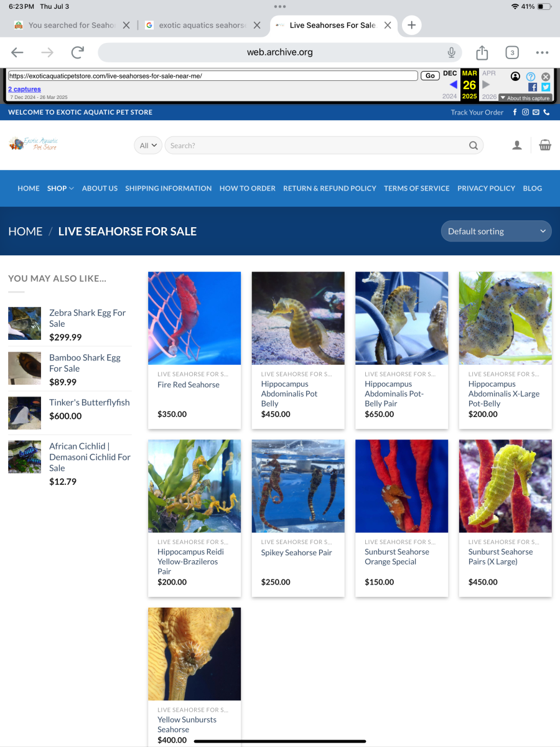This screenshot has width=560, height=747.
Task: Click 'Track Your Order' link
Action: pos(477,112)
